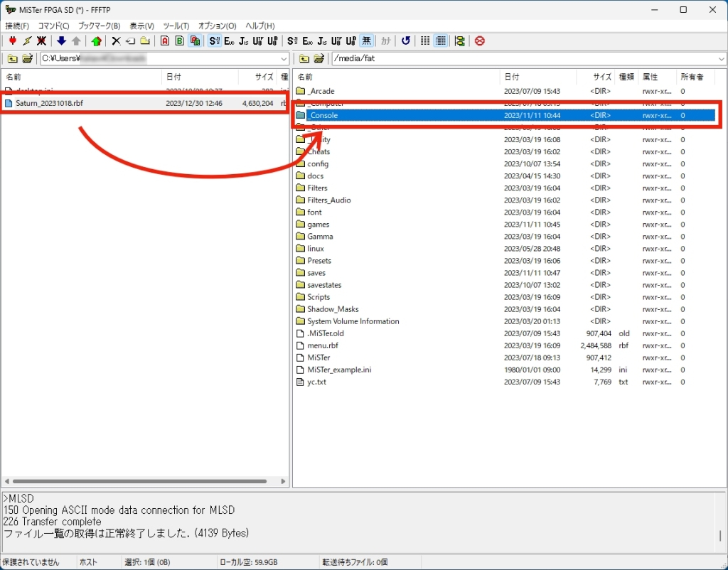Click the Delete (X) toolbar icon

pyautogui.click(x=116, y=41)
